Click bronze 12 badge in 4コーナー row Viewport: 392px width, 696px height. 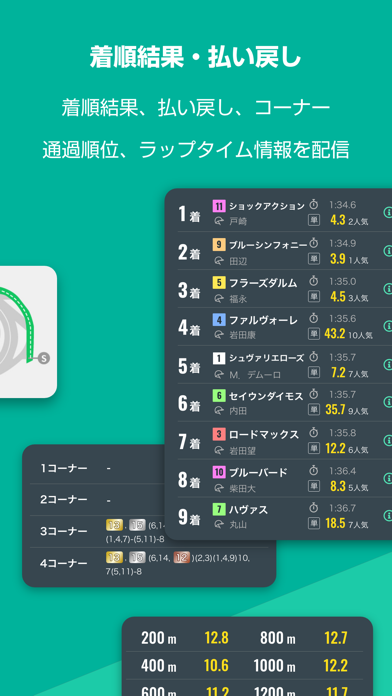click(182, 558)
